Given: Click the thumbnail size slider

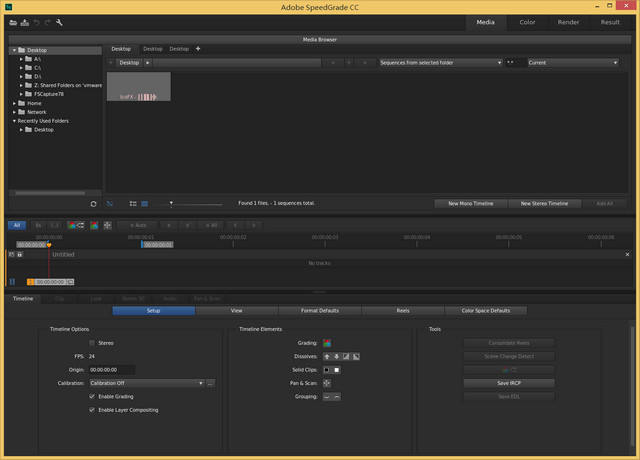Looking at the screenshot, I should pos(172,203).
